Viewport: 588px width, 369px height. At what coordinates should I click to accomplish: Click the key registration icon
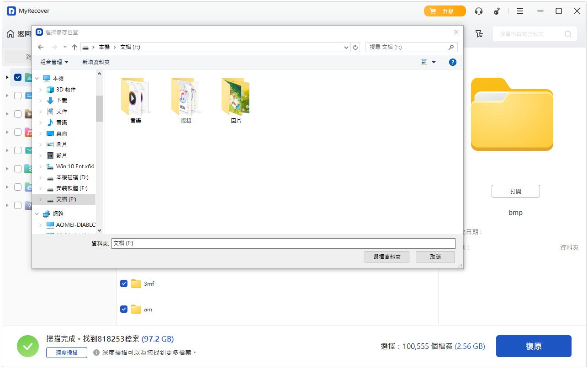[x=497, y=11]
